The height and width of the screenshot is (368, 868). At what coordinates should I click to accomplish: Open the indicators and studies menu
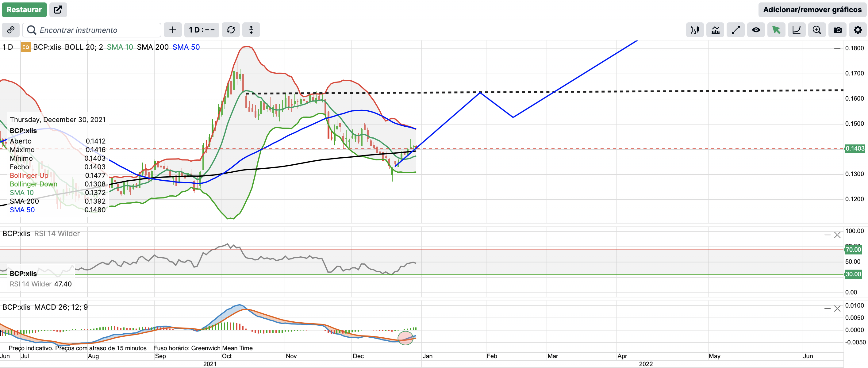715,30
